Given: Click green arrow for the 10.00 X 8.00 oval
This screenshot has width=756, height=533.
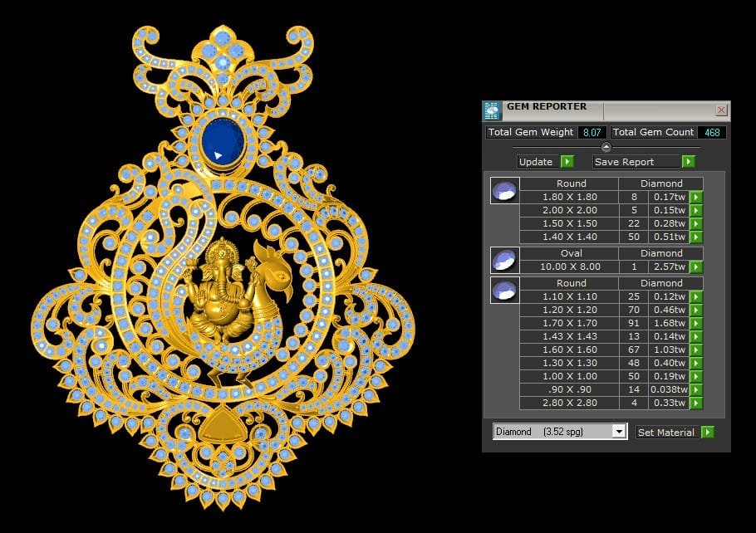Looking at the screenshot, I should [696, 267].
